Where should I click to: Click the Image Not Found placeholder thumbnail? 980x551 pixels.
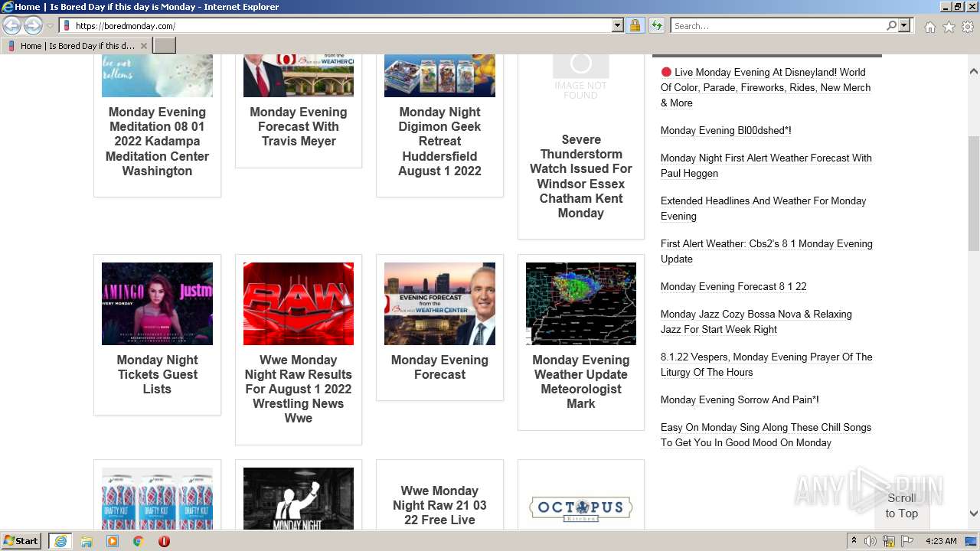[x=581, y=76]
